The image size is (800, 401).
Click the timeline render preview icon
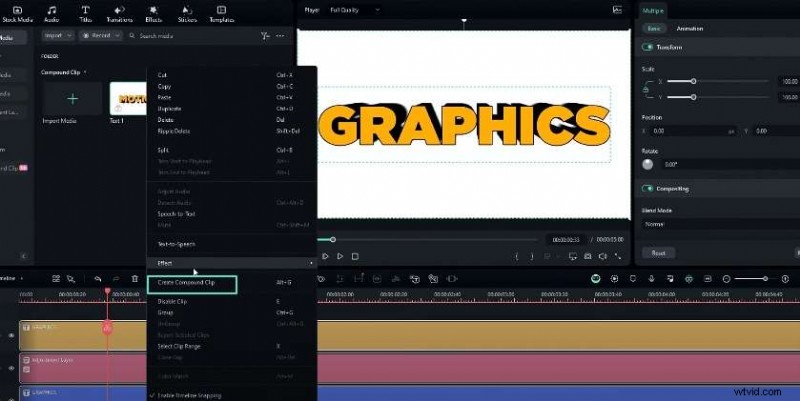[x=614, y=279]
